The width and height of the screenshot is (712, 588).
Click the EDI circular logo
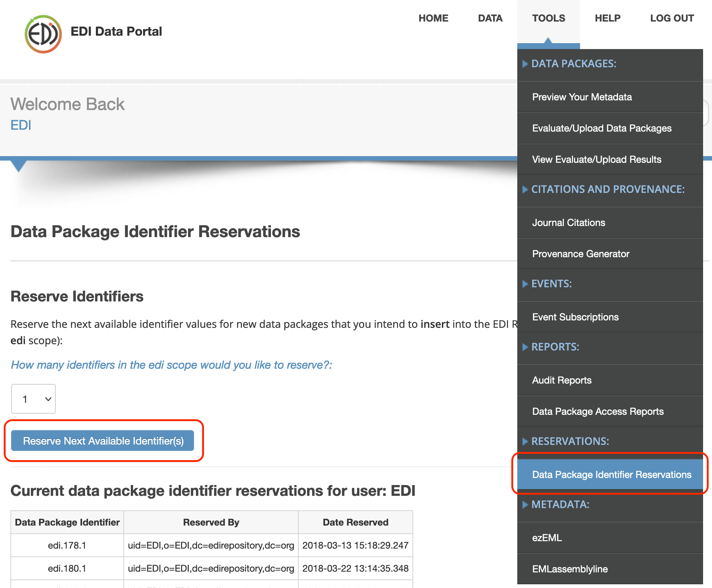[43, 34]
